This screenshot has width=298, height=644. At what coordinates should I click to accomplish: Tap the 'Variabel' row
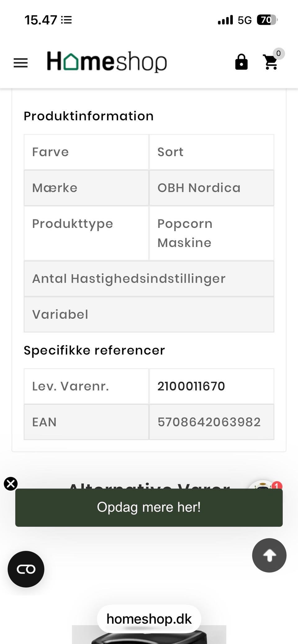pos(60,315)
